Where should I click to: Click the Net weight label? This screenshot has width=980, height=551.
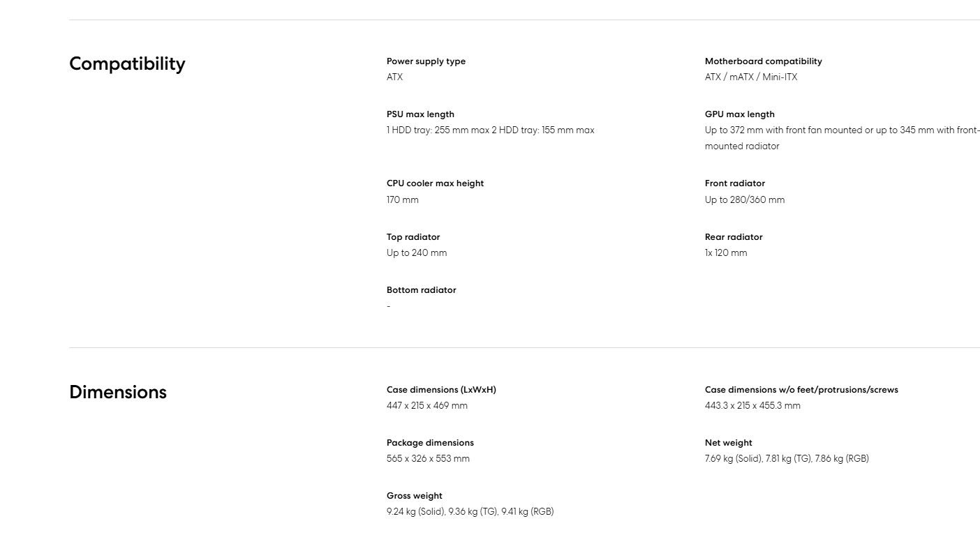pyautogui.click(x=728, y=443)
